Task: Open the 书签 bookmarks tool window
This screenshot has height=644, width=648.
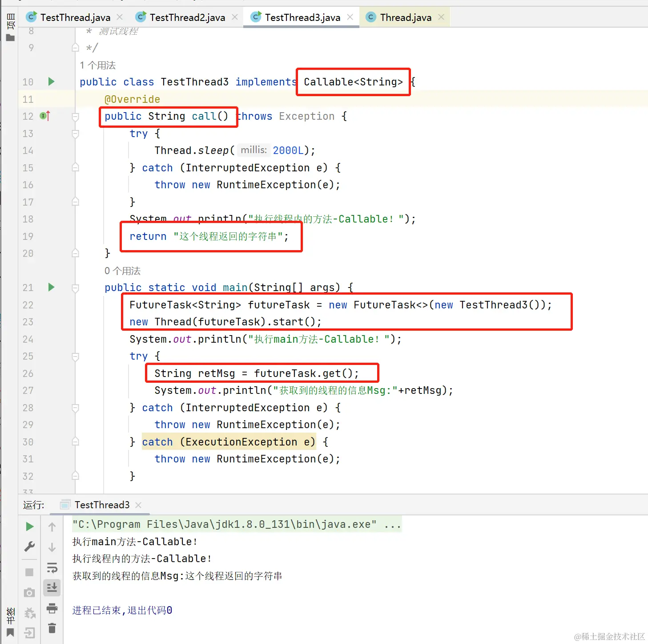Action: (x=10, y=622)
